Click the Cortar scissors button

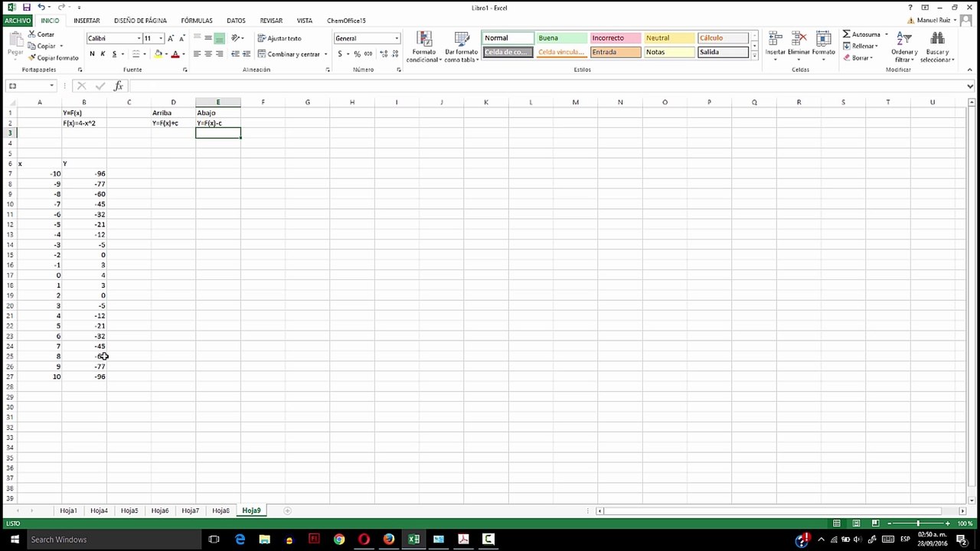click(x=41, y=34)
